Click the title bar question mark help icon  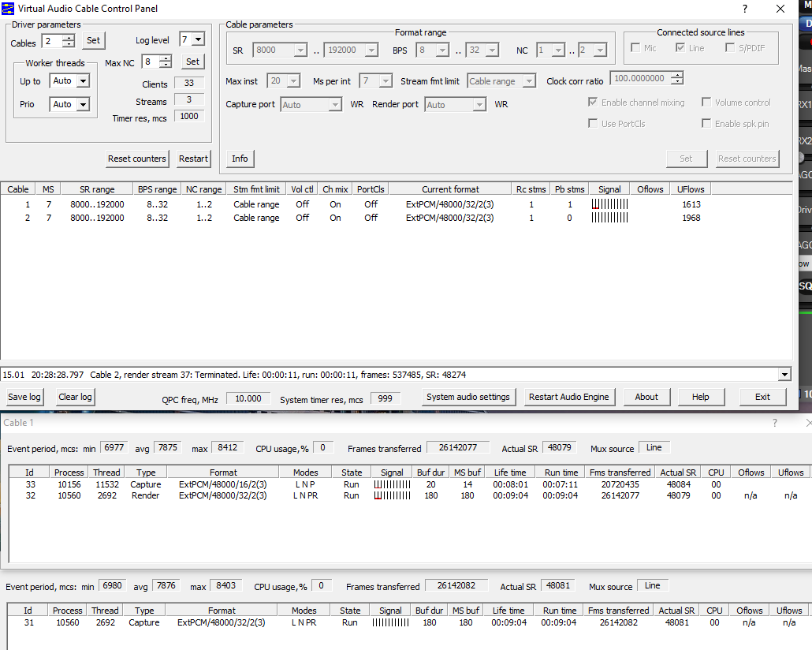tap(745, 9)
